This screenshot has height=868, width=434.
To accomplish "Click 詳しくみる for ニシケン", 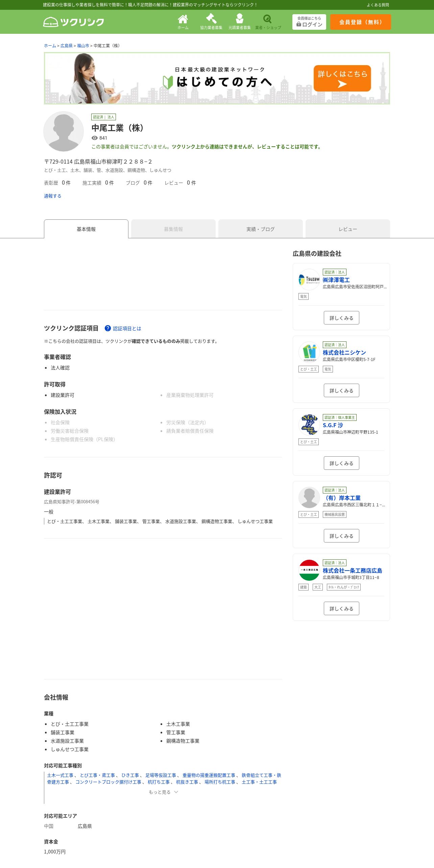I will [x=341, y=390].
